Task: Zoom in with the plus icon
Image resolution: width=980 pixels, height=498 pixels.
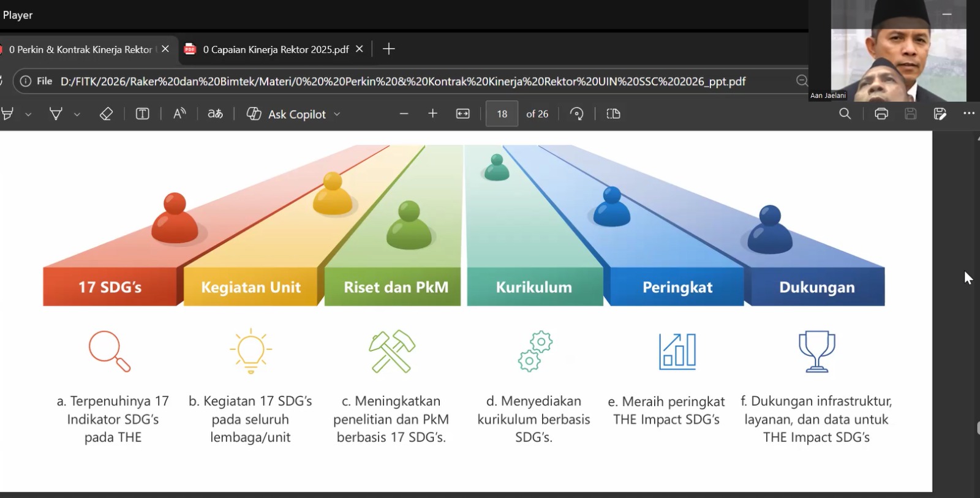Action: [x=432, y=114]
